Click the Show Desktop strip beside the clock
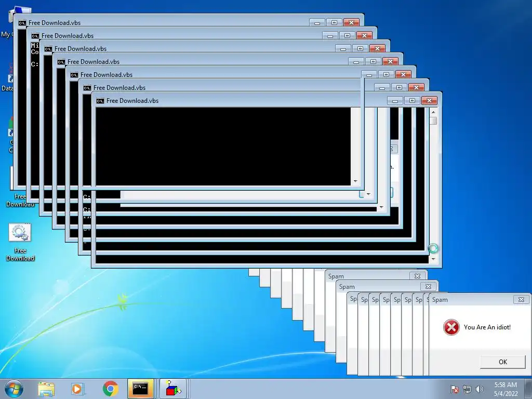Screen dimensions: 532x399 tap(528, 389)
